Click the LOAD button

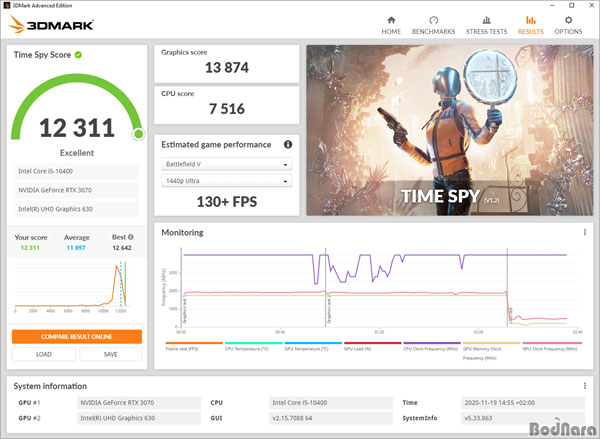[x=44, y=354]
